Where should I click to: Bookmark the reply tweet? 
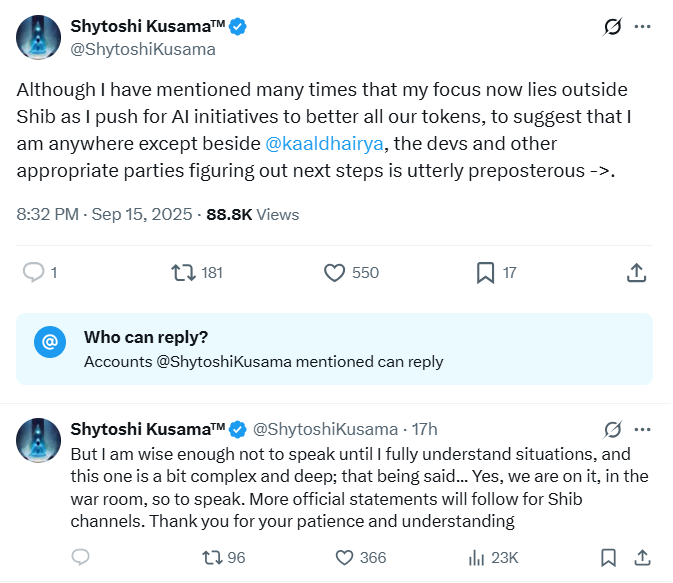(608, 558)
